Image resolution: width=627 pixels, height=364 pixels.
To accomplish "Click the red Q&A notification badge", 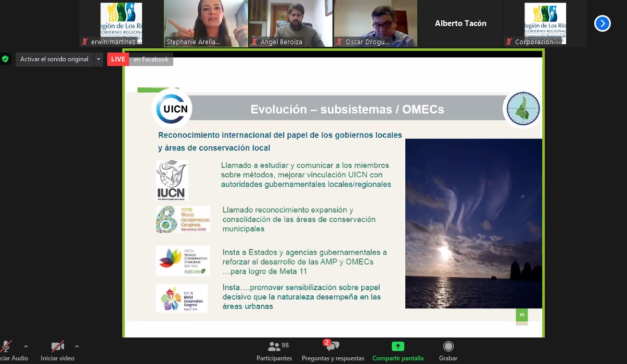I will [x=327, y=342].
